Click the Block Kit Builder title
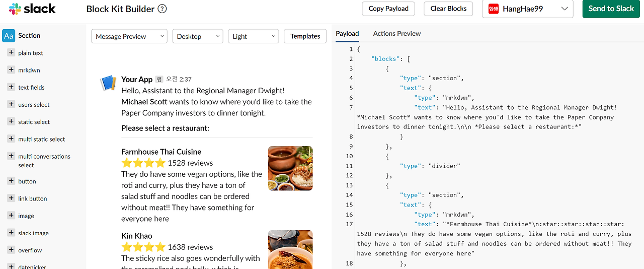 (120, 9)
